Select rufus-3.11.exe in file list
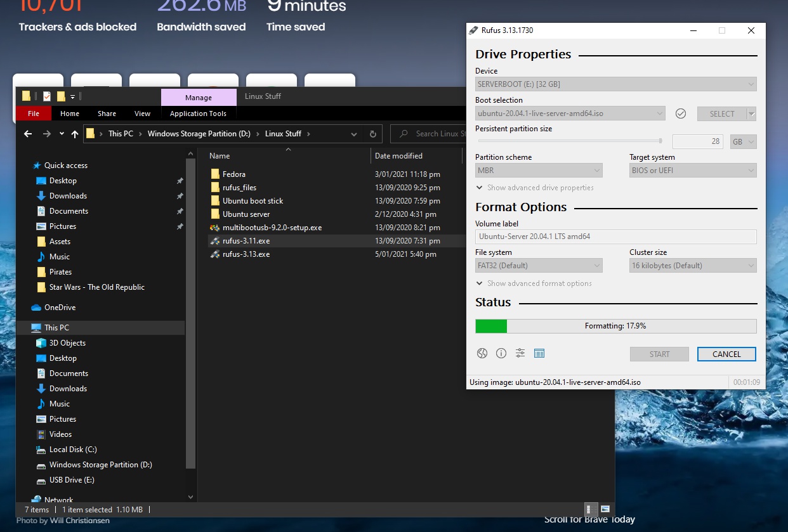788x532 pixels. pyautogui.click(x=246, y=241)
